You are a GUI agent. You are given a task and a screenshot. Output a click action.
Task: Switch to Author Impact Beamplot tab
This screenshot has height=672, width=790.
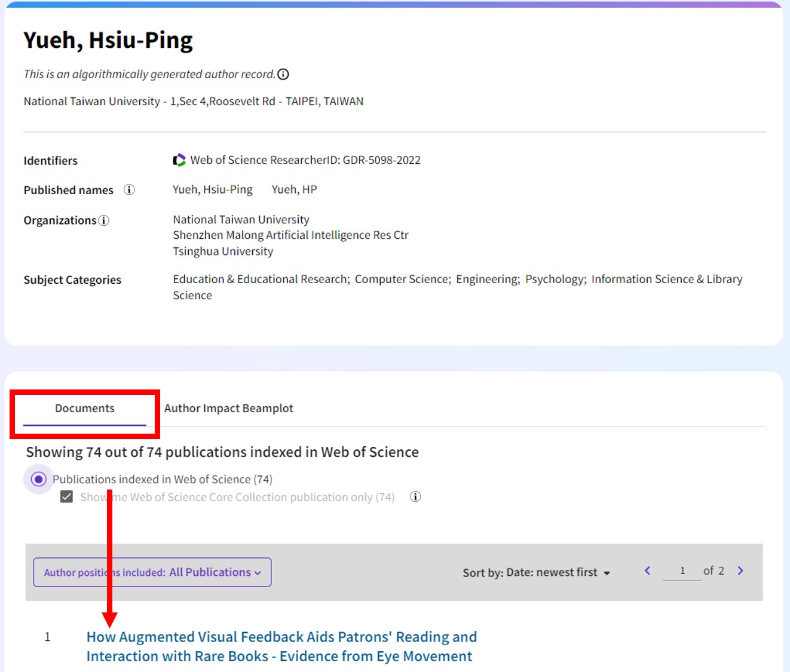(x=229, y=409)
